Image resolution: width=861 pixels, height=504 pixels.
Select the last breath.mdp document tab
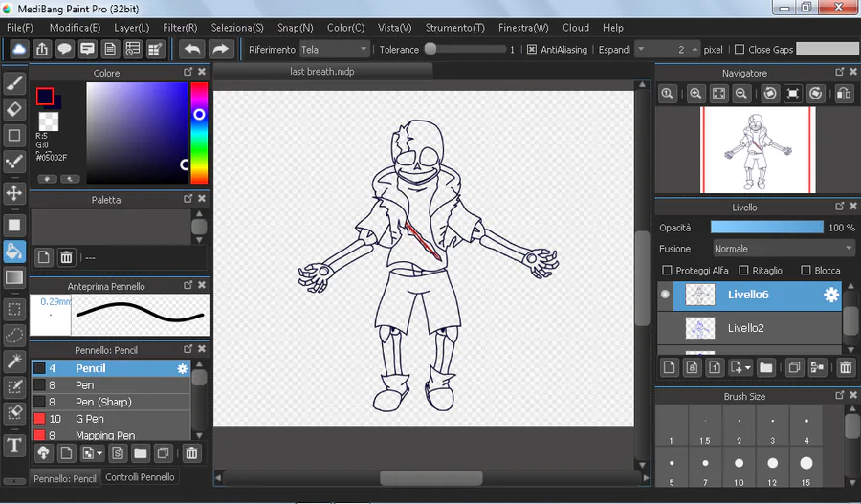322,72
